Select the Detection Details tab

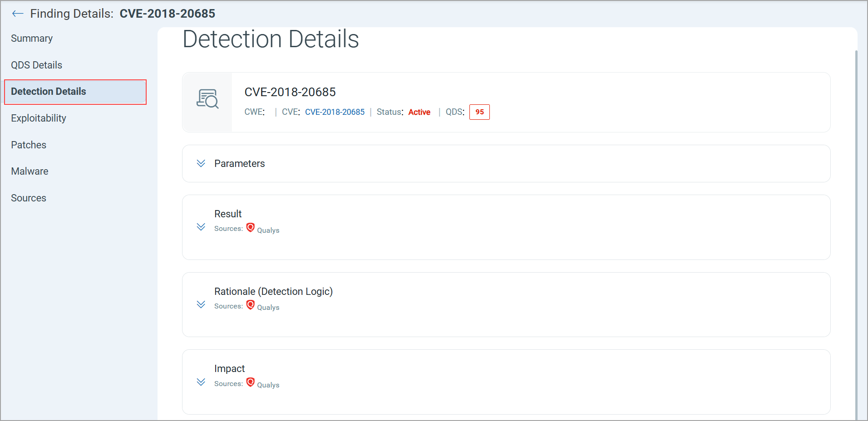75,92
